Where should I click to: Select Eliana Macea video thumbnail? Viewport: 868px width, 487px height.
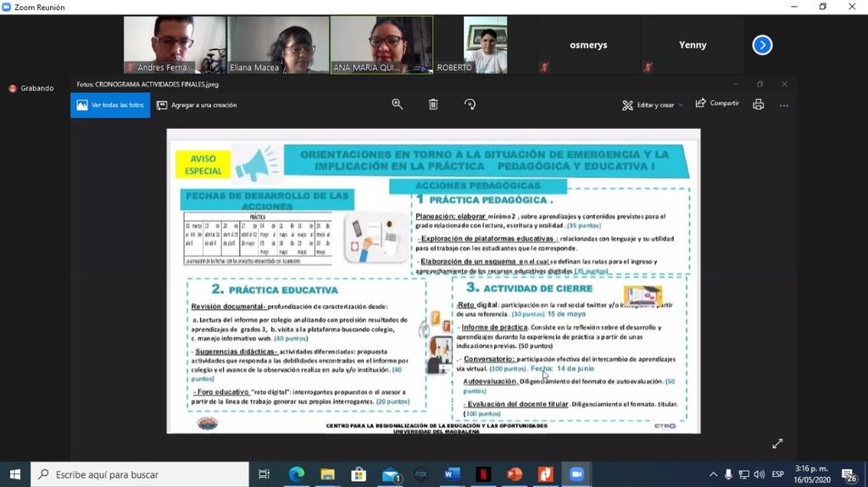tap(278, 45)
